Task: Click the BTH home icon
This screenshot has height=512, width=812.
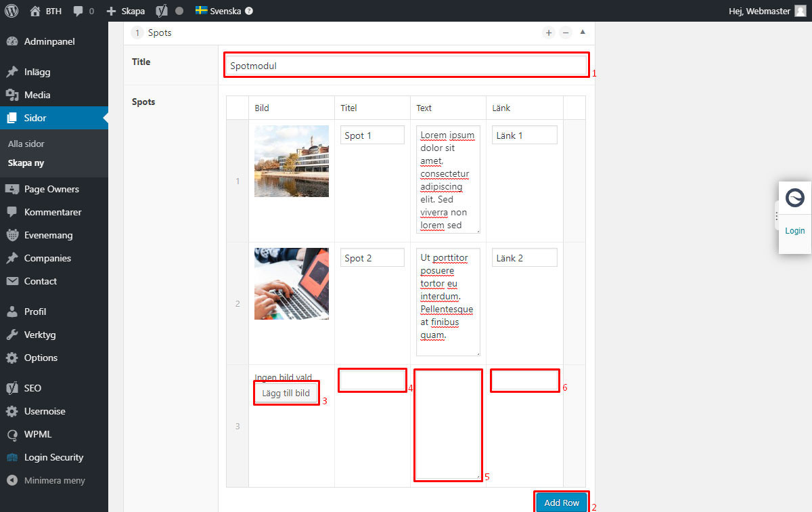Action: click(35, 11)
